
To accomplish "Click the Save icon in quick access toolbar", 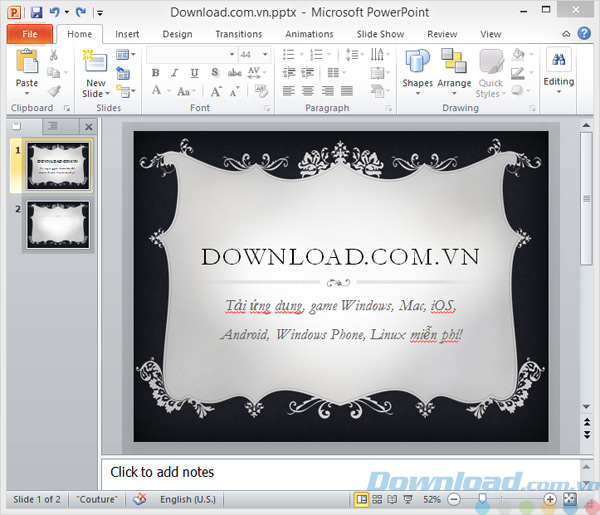I will pos(36,12).
